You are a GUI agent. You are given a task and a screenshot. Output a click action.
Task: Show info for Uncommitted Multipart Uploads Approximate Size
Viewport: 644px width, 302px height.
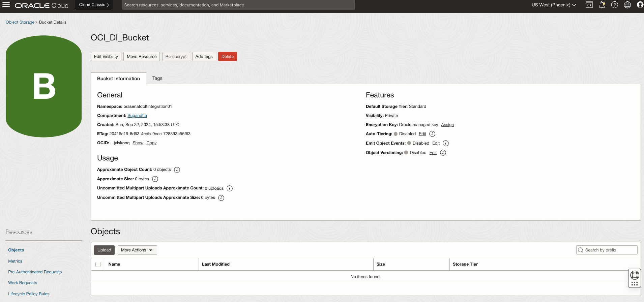[221, 198]
